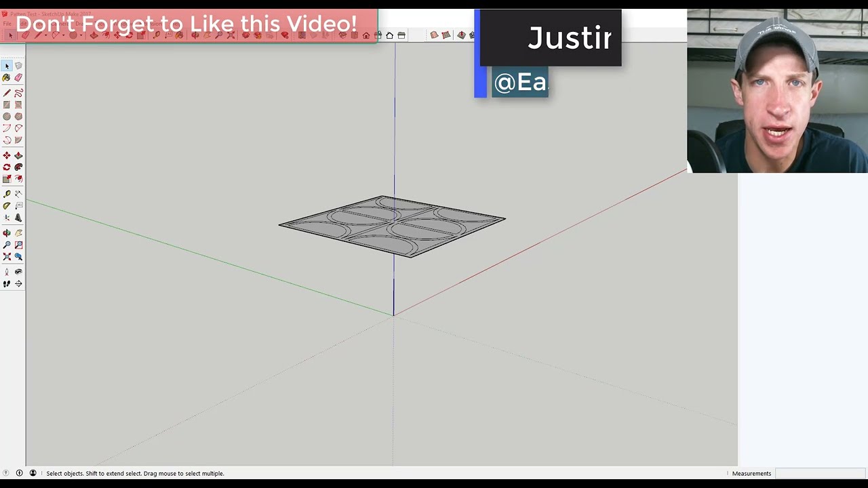Select the Sandbox Smoove tool
Image resolution: width=868 pixels, height=488 pixels.
click(x=461, y=35)
